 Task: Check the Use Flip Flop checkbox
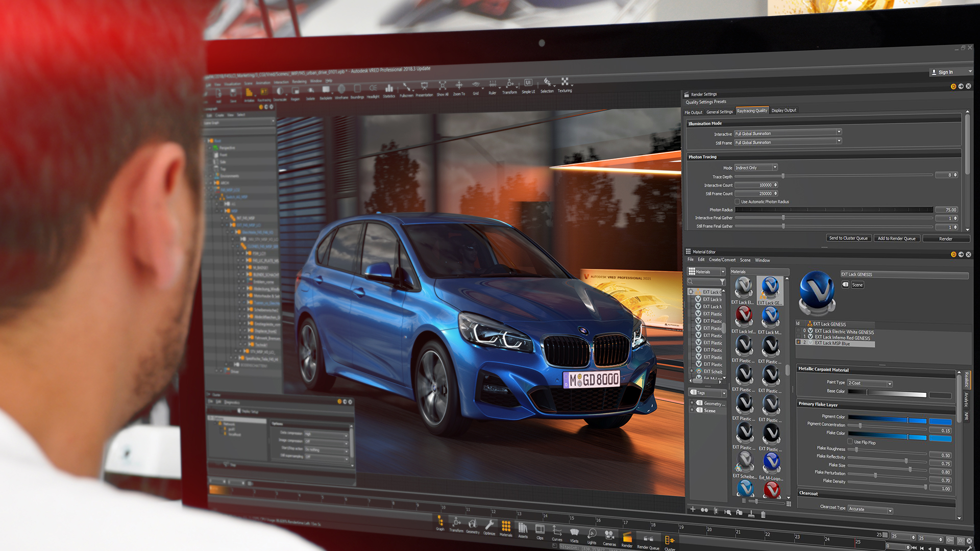pos(850,442)
